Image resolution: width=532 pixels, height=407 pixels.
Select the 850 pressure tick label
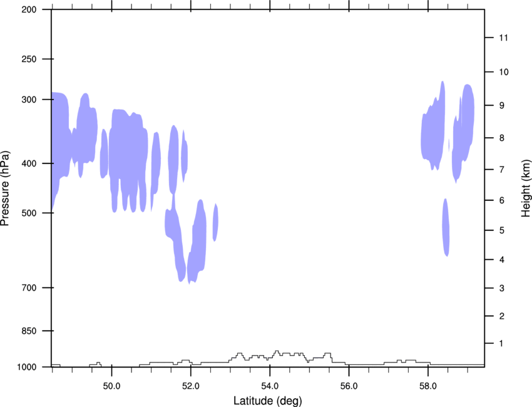(29, 331)
